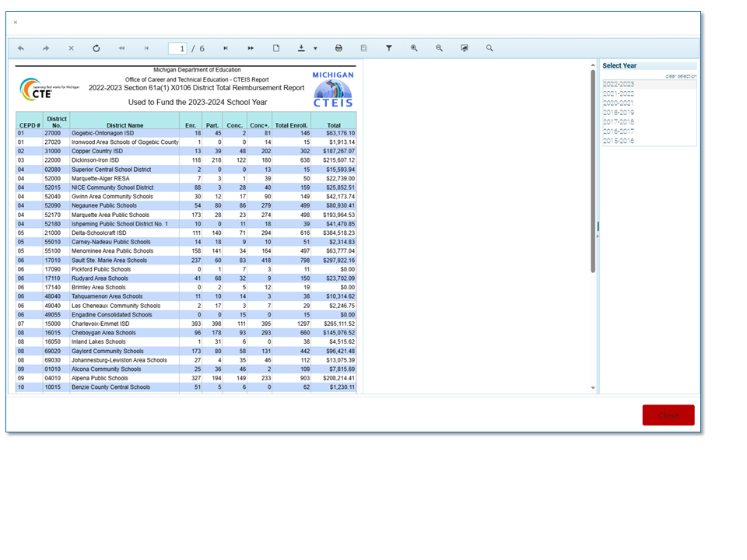Click the refresh report icon
The image size is (747, 560).
(96, 48)
